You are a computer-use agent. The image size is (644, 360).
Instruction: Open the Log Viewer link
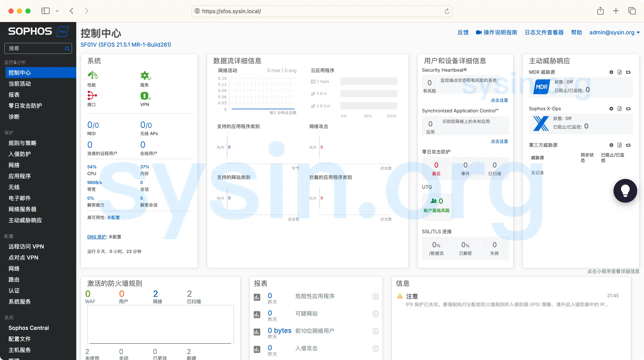tap(544, 32)
